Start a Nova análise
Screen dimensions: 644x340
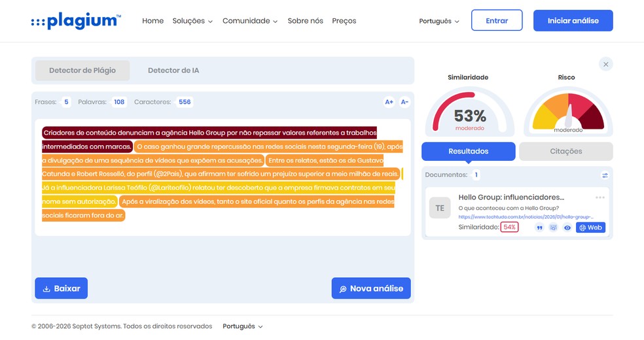371,288
